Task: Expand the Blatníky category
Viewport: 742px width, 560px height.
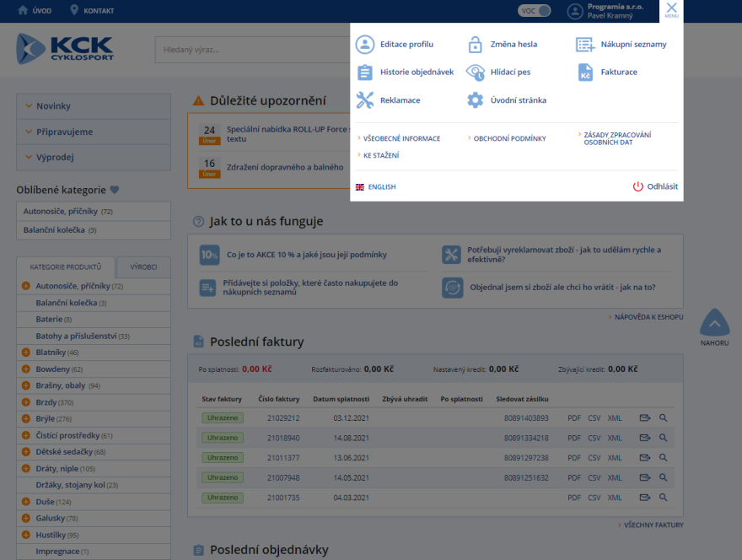Action: (26, 353)
